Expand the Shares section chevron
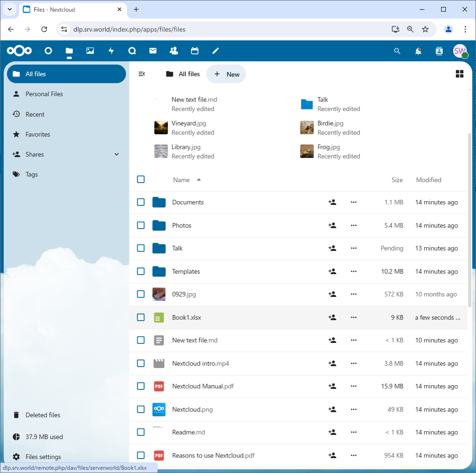This screenshot has height=473, width=476. (x=117, y=154)
